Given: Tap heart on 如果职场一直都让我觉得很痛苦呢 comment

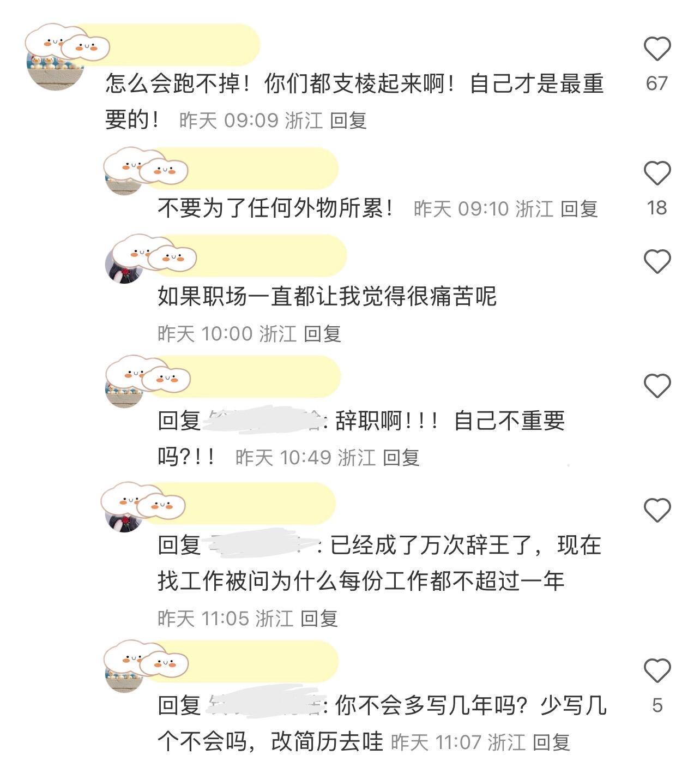Looking at the screenshot, I should [657, 261].
